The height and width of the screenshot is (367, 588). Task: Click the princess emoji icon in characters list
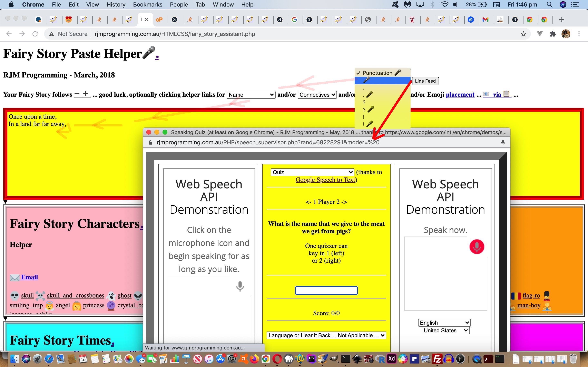[77, 305]
